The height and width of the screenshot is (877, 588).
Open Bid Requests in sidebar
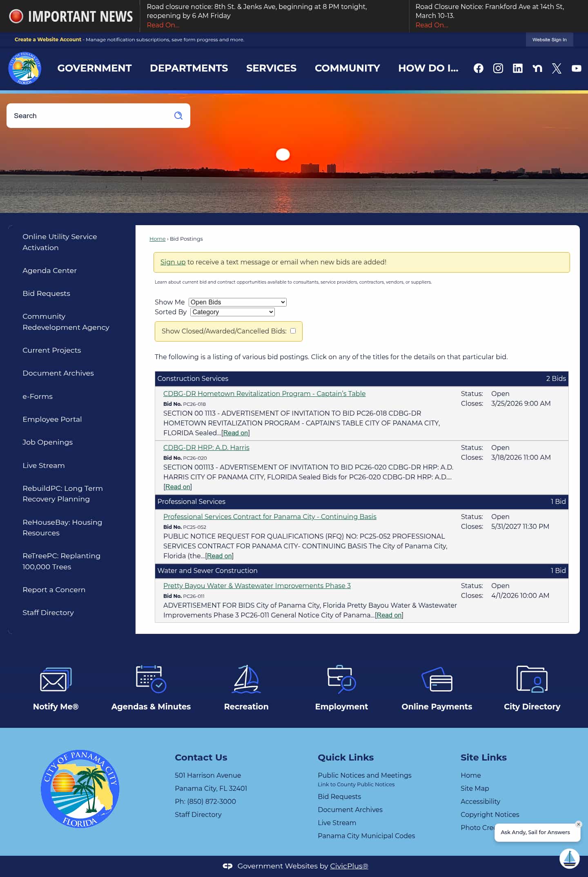pyautogui.click(x=46, y=293)
